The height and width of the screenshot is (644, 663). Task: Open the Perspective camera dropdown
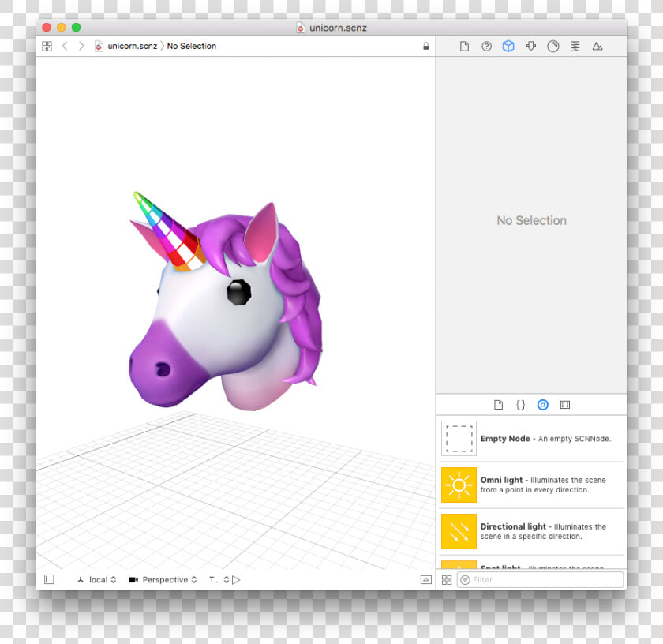coord(163,580)
